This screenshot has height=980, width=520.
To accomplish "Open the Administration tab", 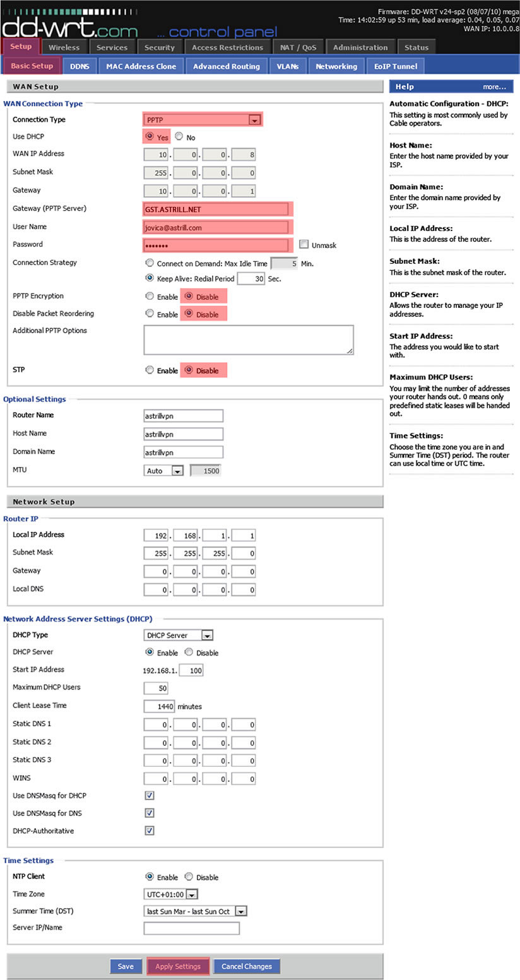I will 360,47.
